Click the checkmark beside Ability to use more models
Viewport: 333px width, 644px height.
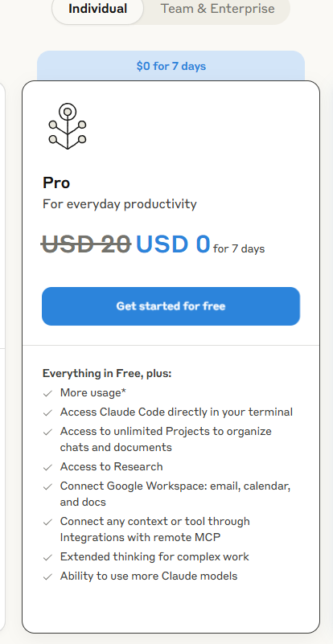pos(47,577)
